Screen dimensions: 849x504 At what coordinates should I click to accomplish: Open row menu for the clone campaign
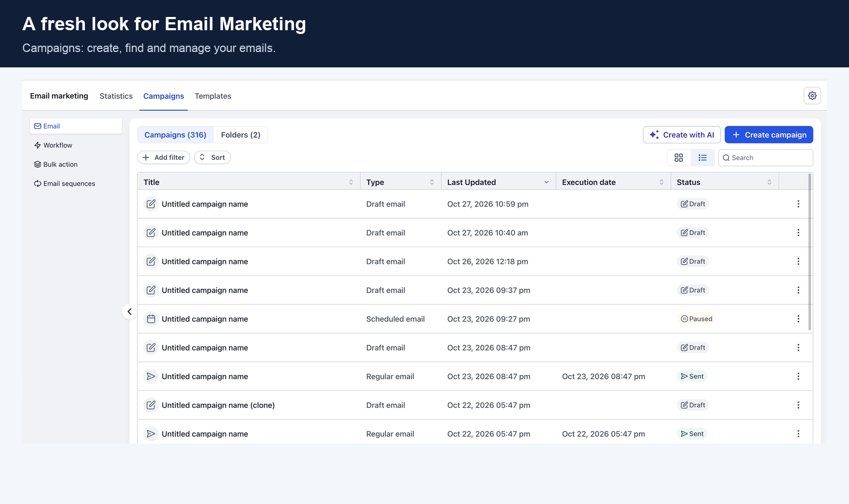point(798,405)
